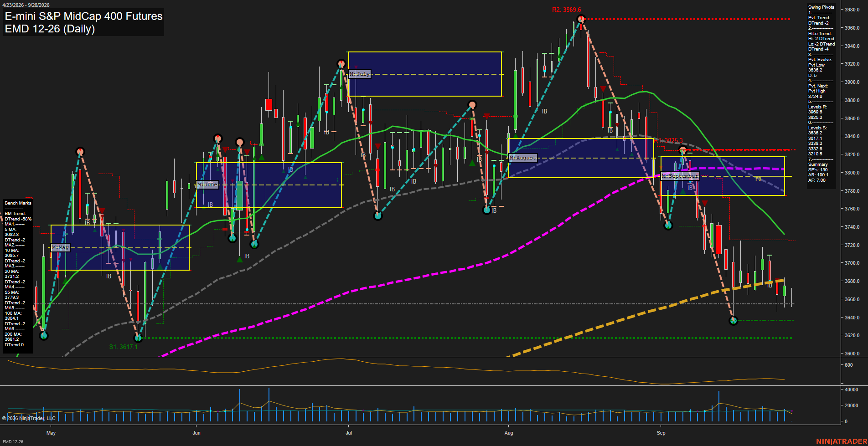Click the DTrend -58% benchmark value
This screenshot has height=446, width=868.
coord(18,219)
